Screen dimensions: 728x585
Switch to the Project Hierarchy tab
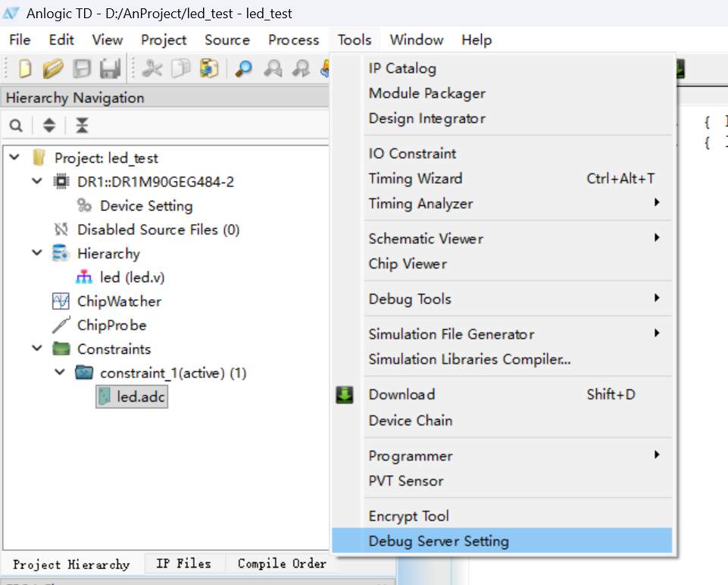point(71,565)
